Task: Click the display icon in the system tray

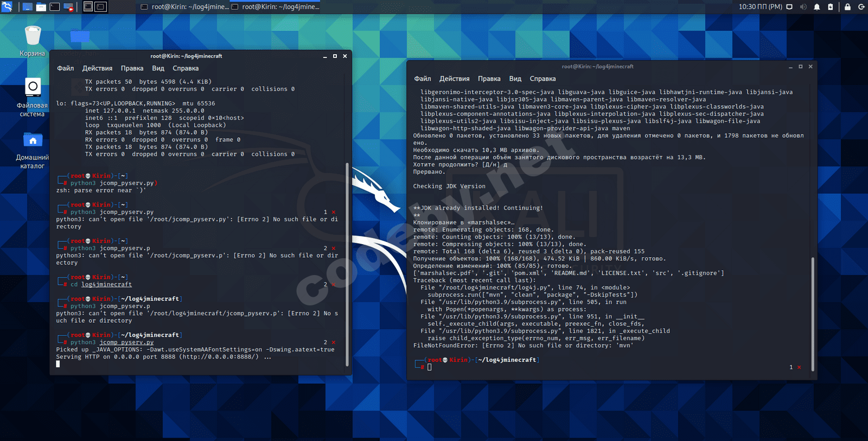Action: (x=789, y=7)
